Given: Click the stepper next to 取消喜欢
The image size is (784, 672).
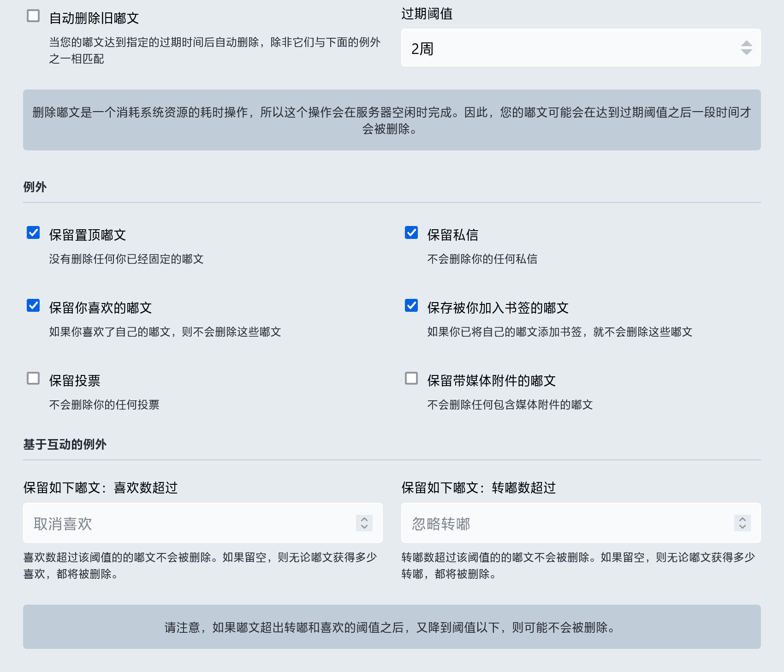Looking at the screenshot, I should [363, 523].
